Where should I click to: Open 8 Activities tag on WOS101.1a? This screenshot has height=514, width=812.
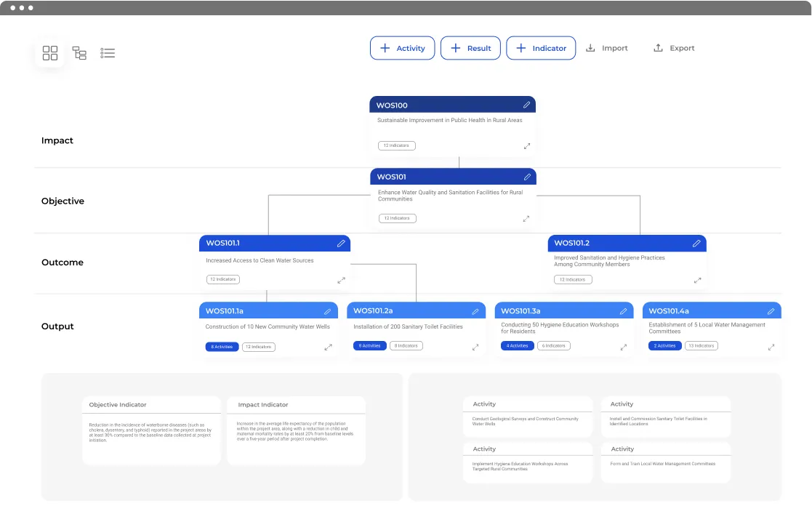[222, 347]
